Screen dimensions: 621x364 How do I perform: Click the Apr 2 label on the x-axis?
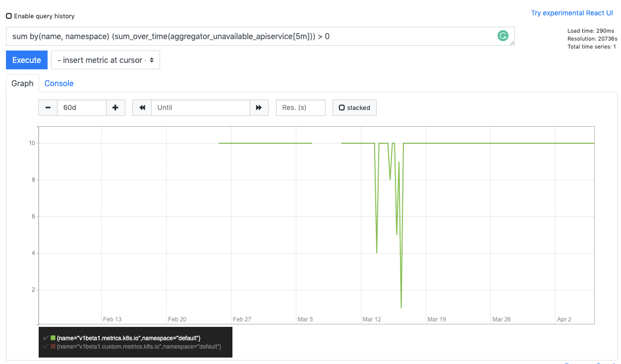(564, 319)
